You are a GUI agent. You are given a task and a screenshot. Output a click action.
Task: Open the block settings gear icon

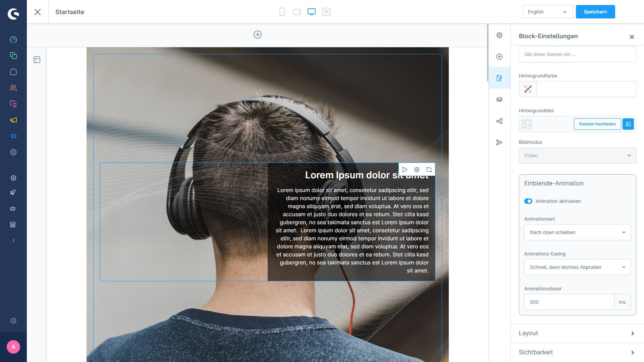tap(417, 169)
